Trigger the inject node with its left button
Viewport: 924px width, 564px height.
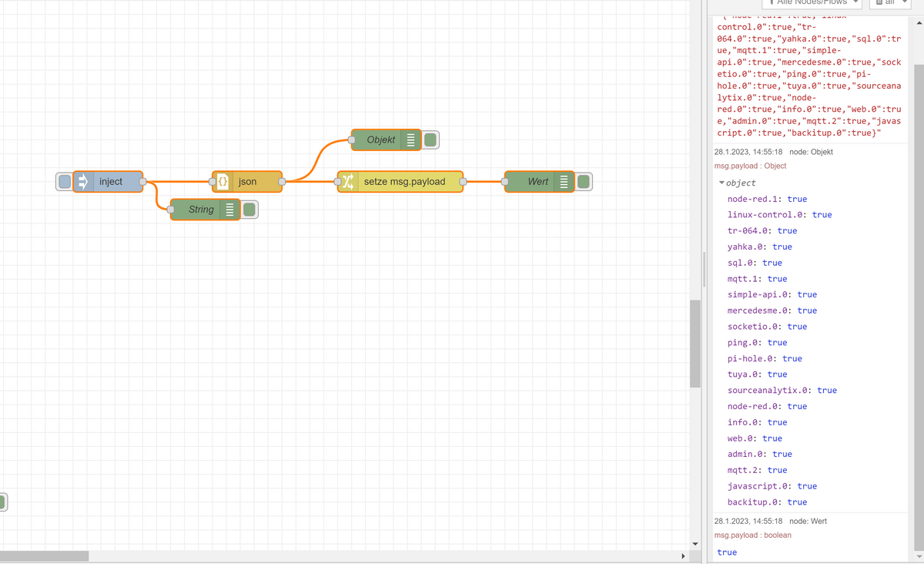tap(65, 182)
